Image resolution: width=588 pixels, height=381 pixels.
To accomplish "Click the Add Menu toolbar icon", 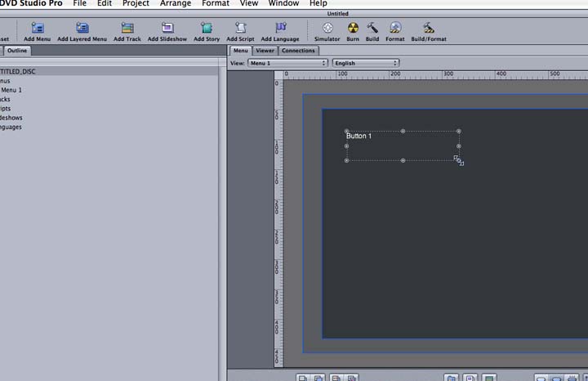I will (x=38, y=29).
